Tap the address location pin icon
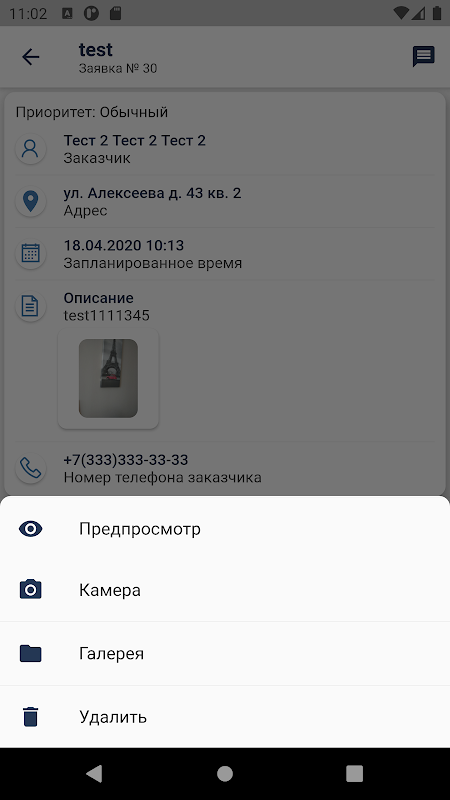 click(x=31, y=201)
